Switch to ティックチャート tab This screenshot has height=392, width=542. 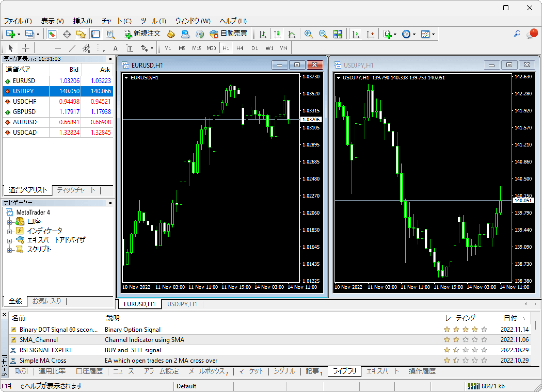pos(76,190)
